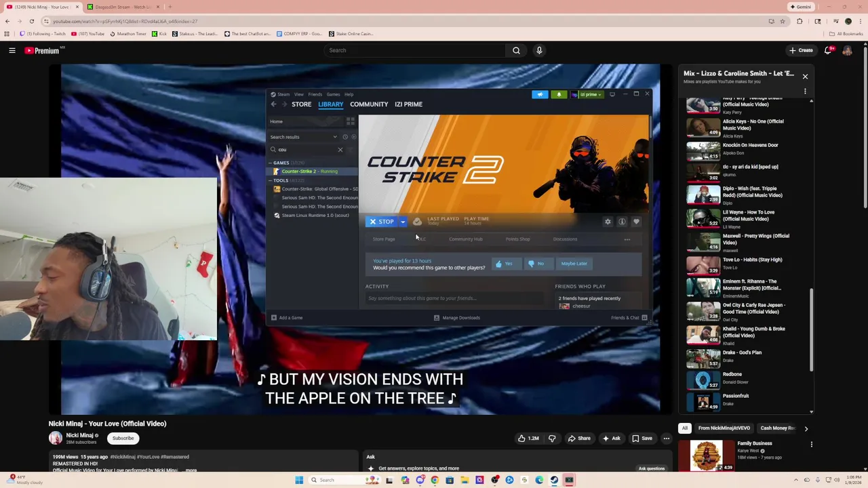The height and width of the screenshot is (488, 868).
Task: Open the IZI PRIME profile tab
Action: coord(408,104)
